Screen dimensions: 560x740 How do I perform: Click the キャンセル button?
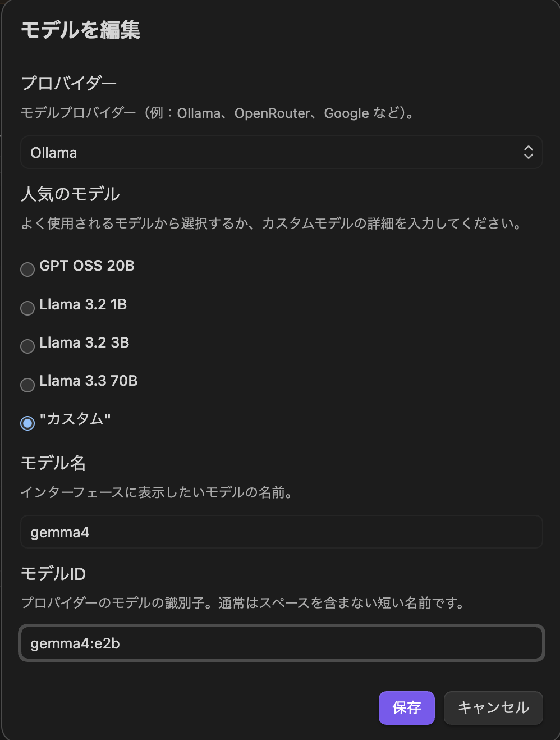click(x=493, y=707)
